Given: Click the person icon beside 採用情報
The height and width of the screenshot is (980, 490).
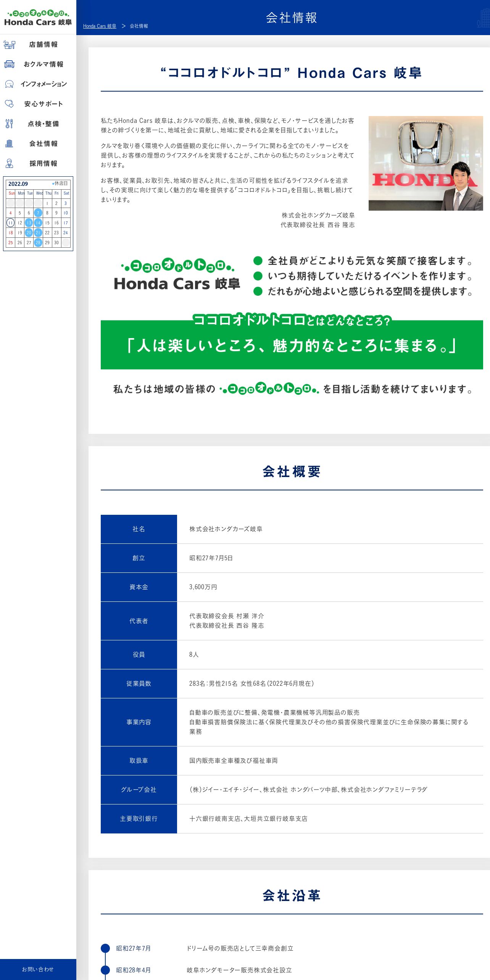Looking at the screenshot, I should (x=9, y=163).
